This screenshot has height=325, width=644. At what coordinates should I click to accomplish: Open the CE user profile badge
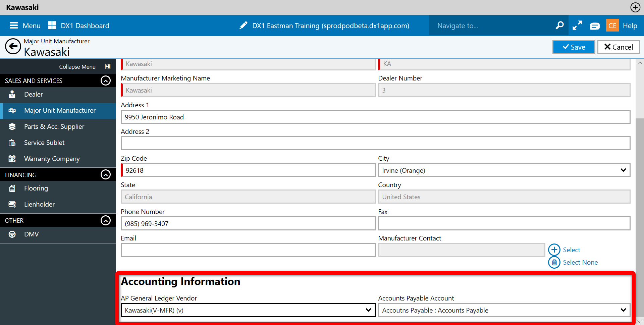612,25
